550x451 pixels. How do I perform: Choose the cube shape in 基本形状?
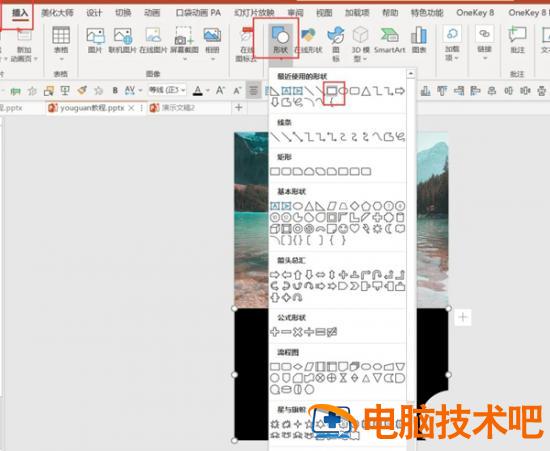tap(275, 229)
